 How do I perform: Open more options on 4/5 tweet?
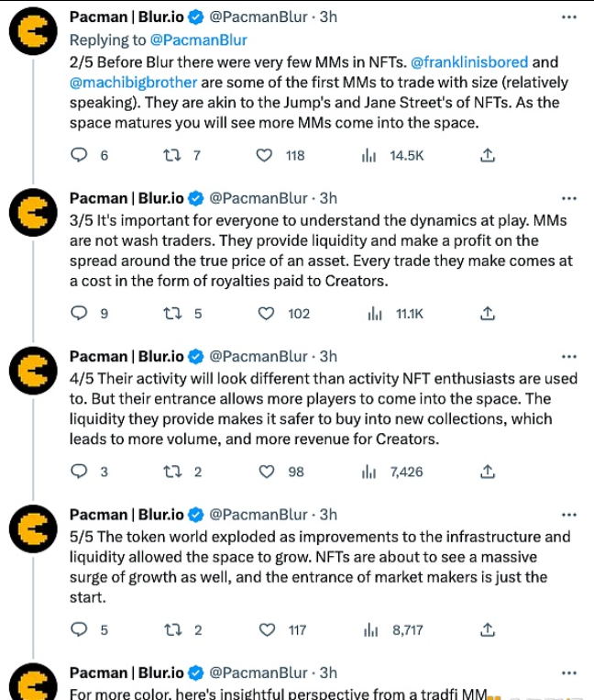click(569, 356)
